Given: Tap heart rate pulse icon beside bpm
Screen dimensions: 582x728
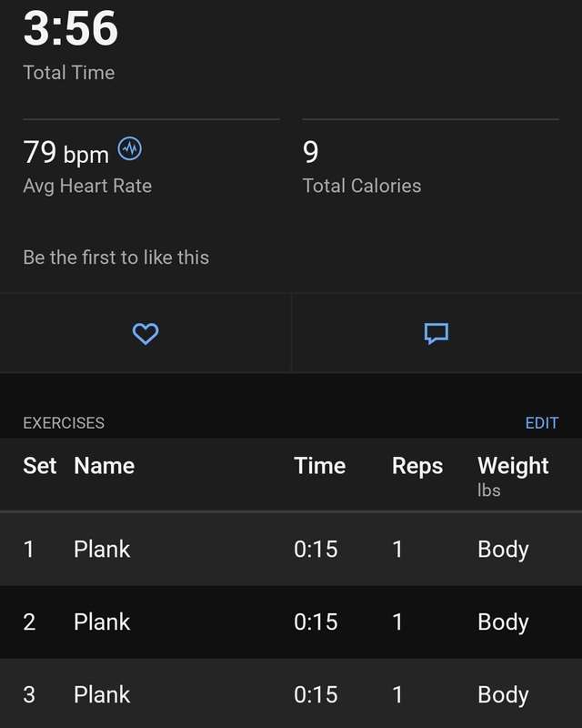Looking at the screenshot, I should pyautogui.click(x=129, y=149).
